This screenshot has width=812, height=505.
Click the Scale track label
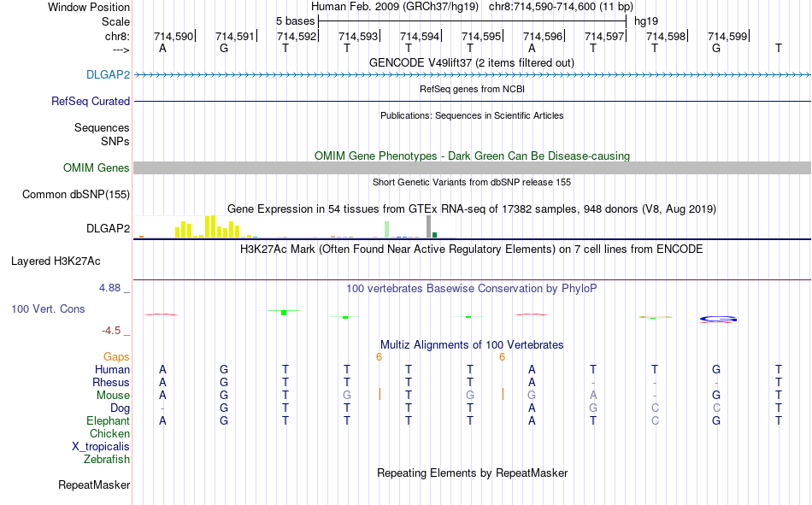tap(115, 21)
